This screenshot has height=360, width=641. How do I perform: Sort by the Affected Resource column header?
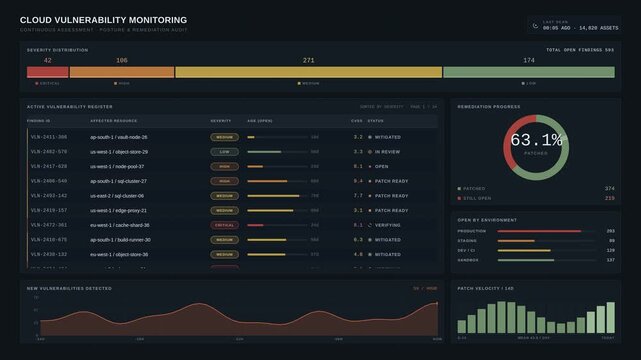114,121
